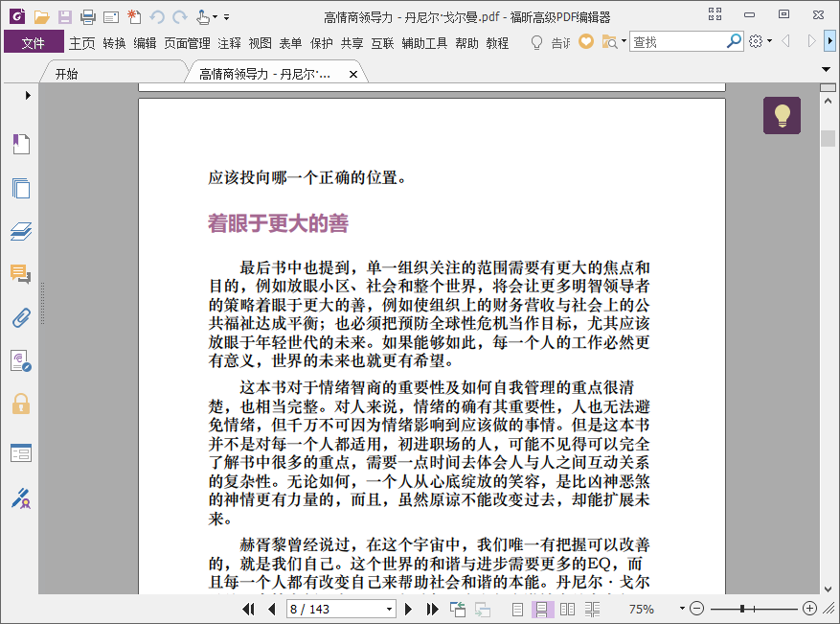Image resolution: width=840 pixels, height=624 pixels.
Task: Run search with the magnifier icon
Action: [x=734, y=41]
